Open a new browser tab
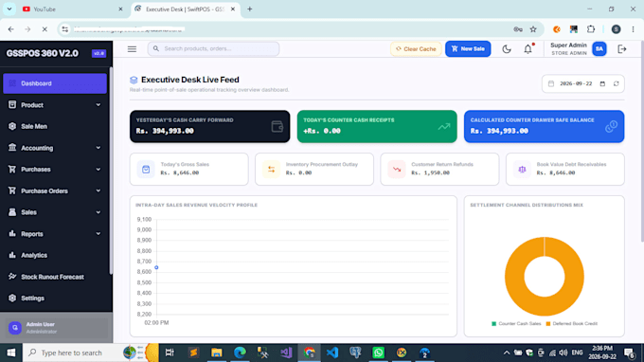Screen dimensions: 644x362 click(249, 9)
